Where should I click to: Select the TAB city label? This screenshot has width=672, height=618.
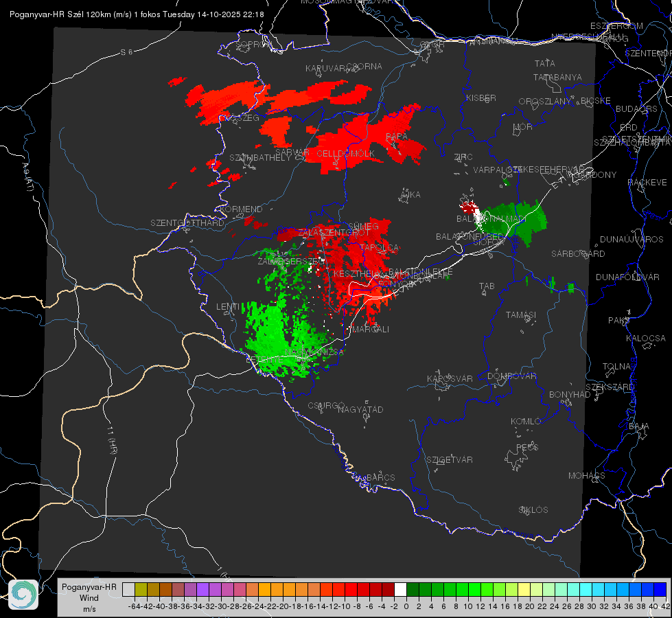click(487, 286)
